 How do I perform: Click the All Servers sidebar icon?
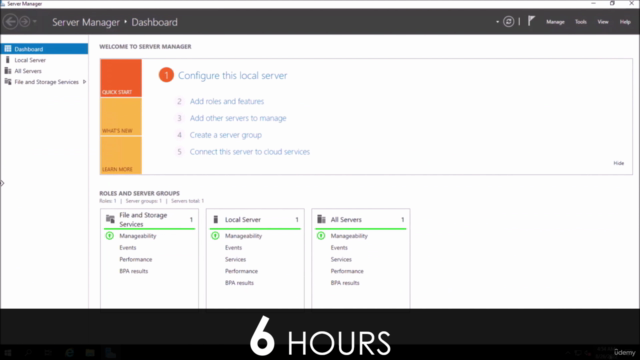coord(8,71)
